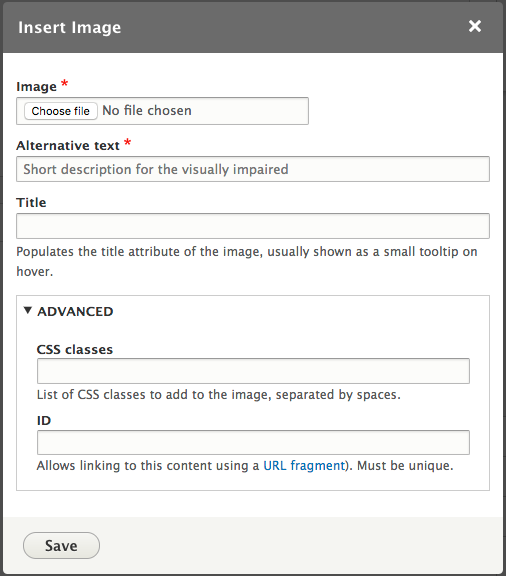Click inside the ID input field

point(253,442)
